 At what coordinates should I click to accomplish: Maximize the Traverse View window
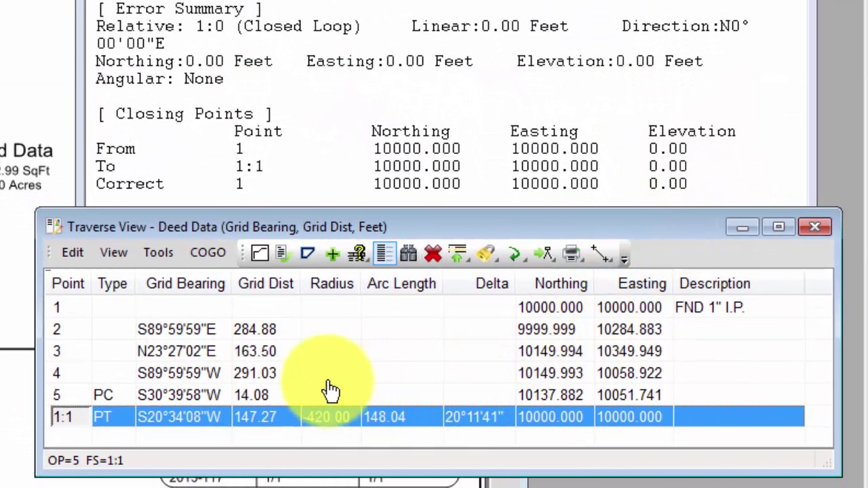[x=778, y=227]
